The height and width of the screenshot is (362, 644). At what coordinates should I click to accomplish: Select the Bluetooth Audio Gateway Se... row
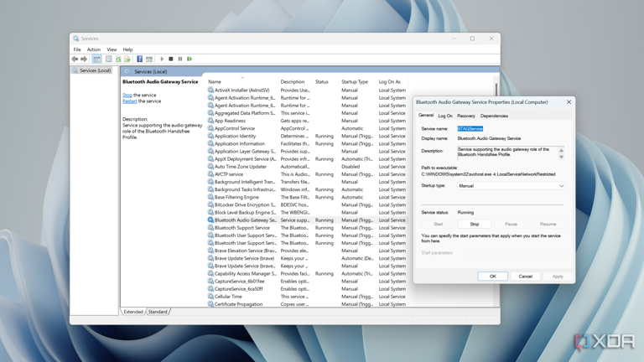point(307,220)
